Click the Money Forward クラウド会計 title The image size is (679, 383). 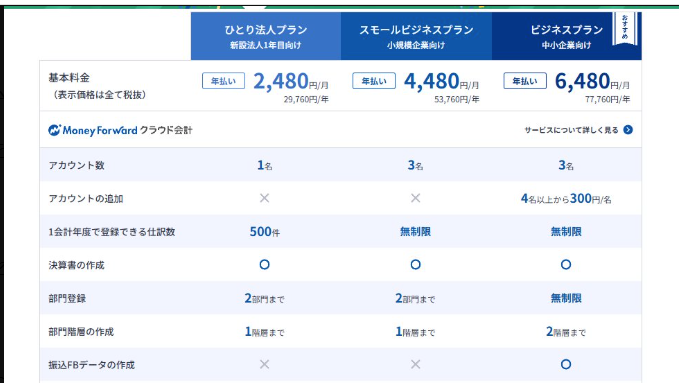pos(120,130)
